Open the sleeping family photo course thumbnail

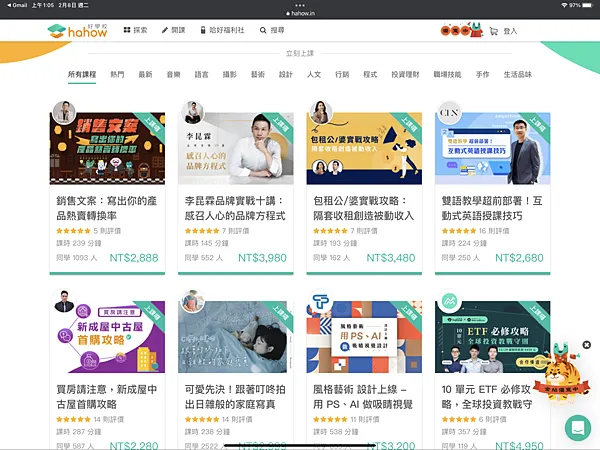[236, 337]
